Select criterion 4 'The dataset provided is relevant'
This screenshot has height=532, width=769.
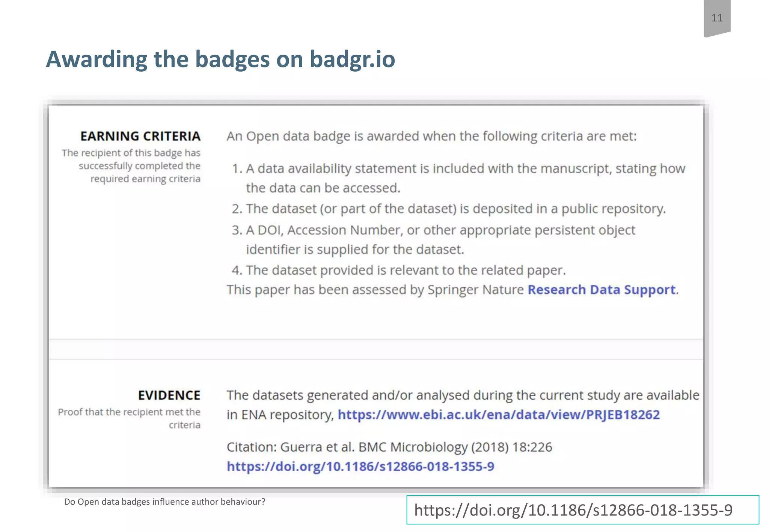point(399,271)
